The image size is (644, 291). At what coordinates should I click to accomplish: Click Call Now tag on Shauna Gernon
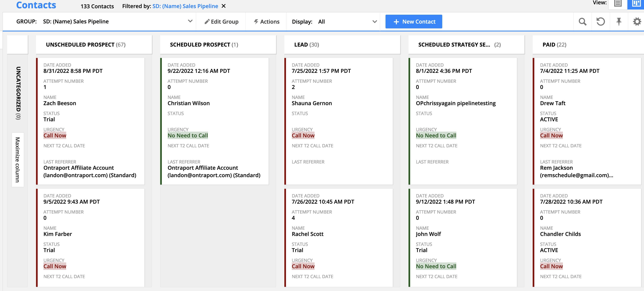pyautogui.click(x=303, y=136)
